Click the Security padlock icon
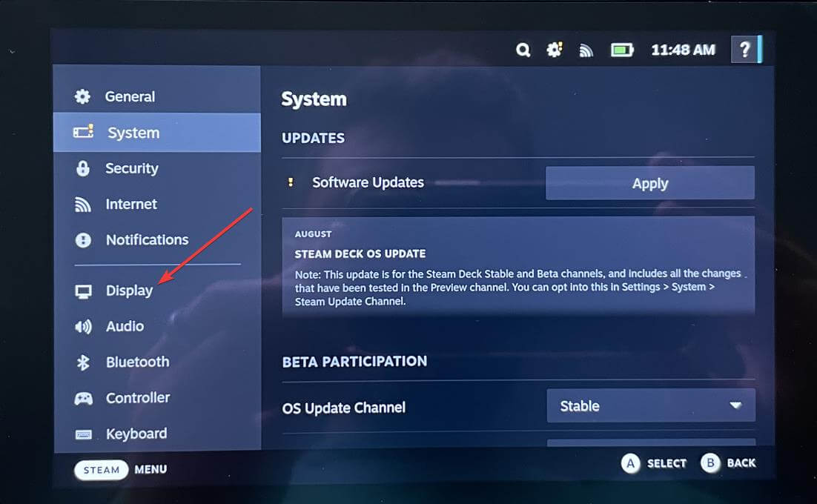Image resolution: width=817 pixels, height=504 pixels. click(x=82, y=168)
